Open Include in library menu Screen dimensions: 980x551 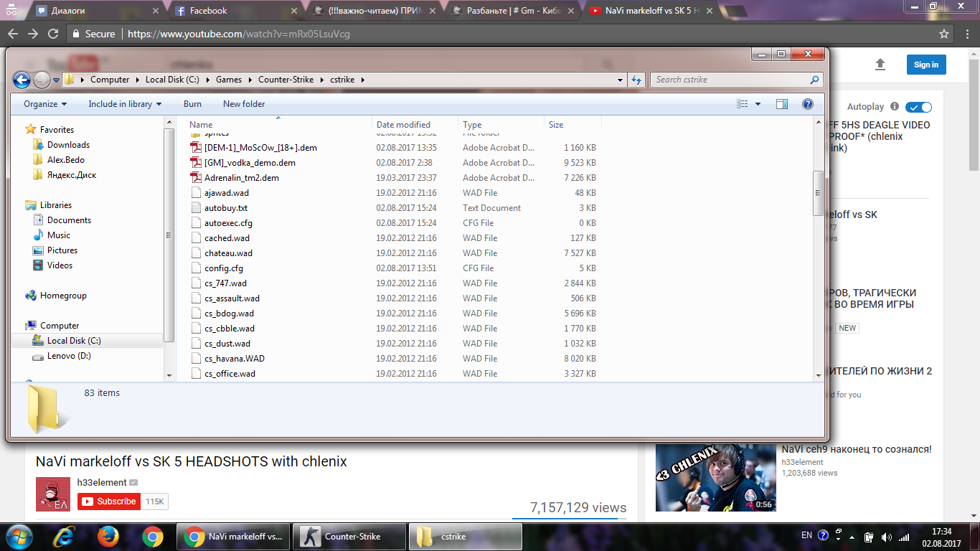coord(125,104)
